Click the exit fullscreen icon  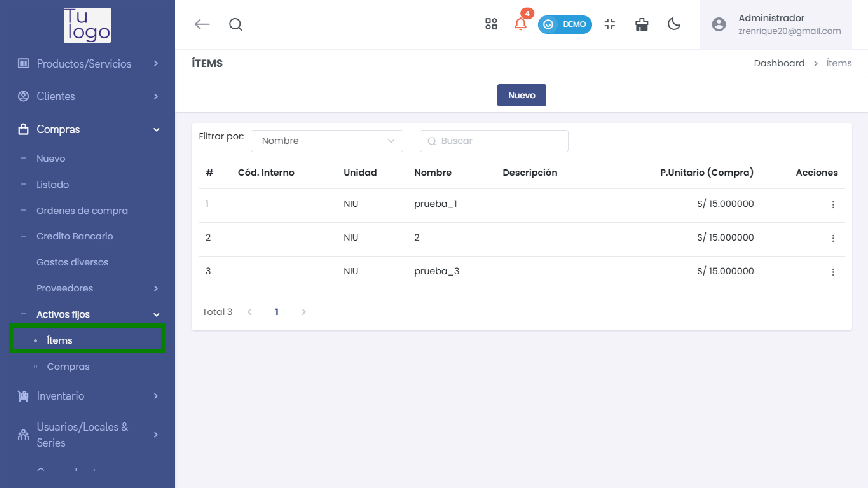609,24
